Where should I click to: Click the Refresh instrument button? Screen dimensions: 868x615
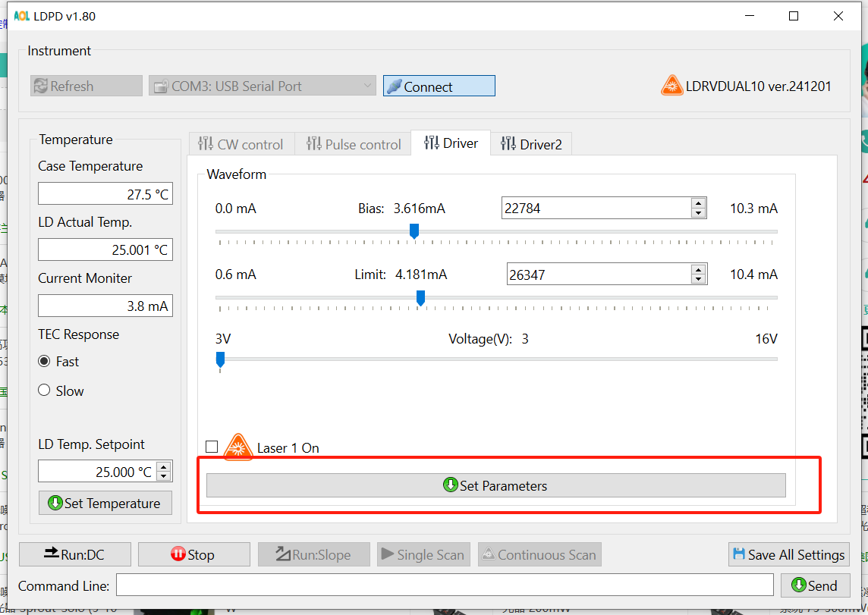coord(86,86)
